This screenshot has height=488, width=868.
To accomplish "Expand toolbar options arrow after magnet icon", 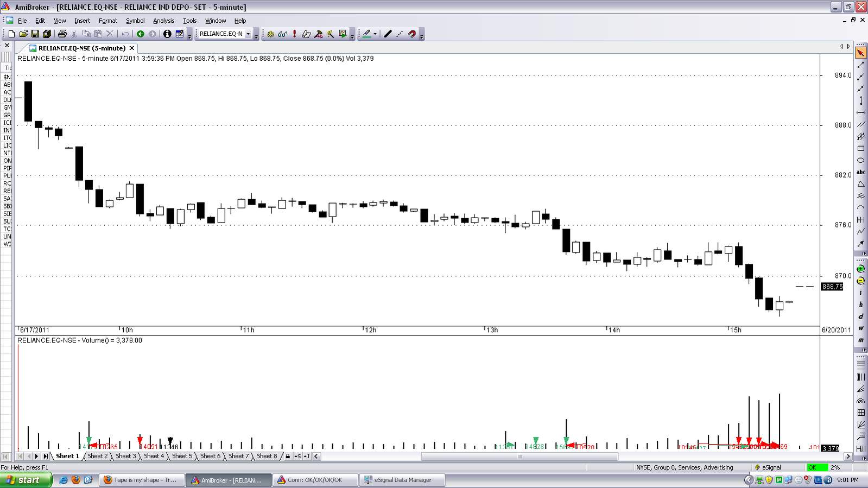I will [x=422, y=36].
